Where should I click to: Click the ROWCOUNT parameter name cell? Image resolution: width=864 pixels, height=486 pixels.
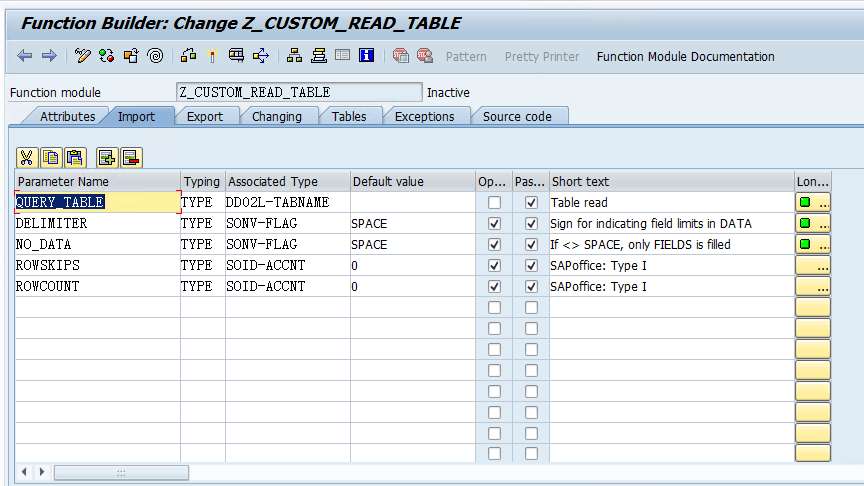pos(98,286)
